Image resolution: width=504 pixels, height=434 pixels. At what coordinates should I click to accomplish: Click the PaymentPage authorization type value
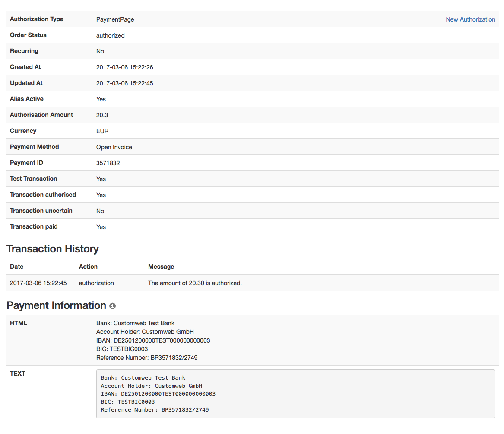[115, 19]
